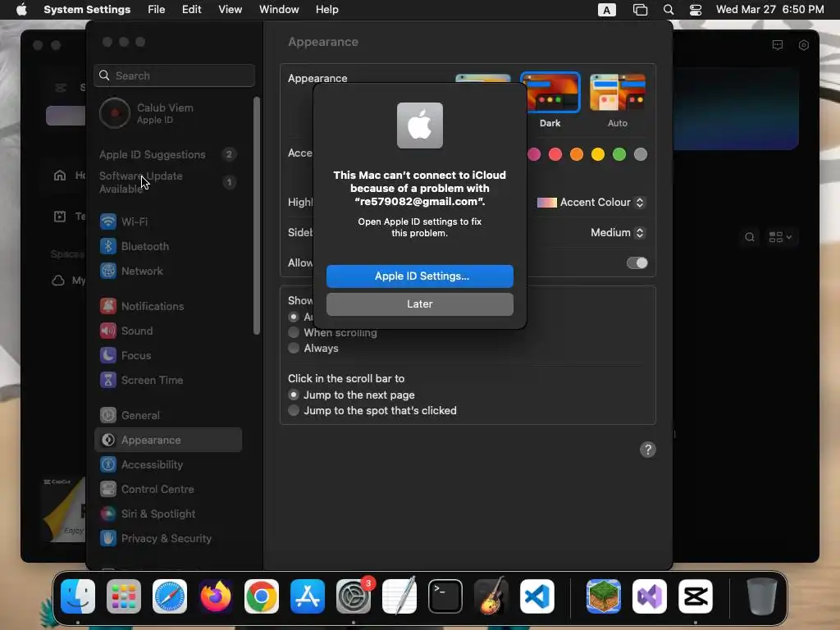The image size is (840, 630).
Task: Select 'Always' show scroll bars option
Action: 313,348
